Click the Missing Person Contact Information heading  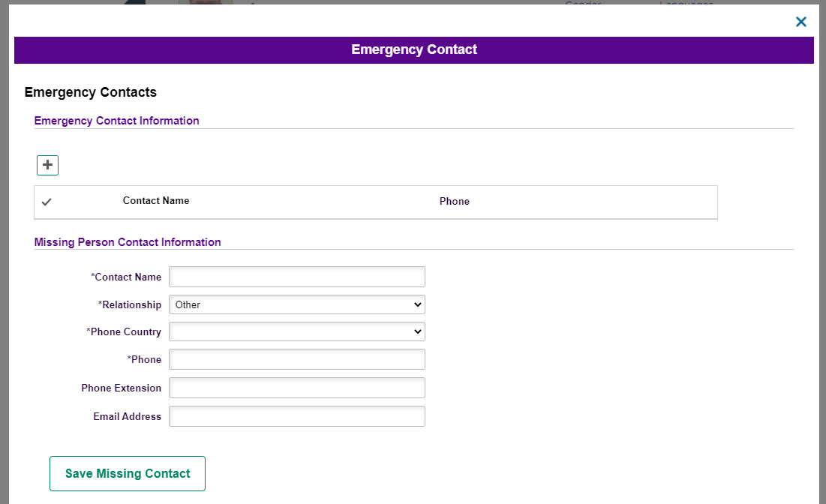(128, 242)
